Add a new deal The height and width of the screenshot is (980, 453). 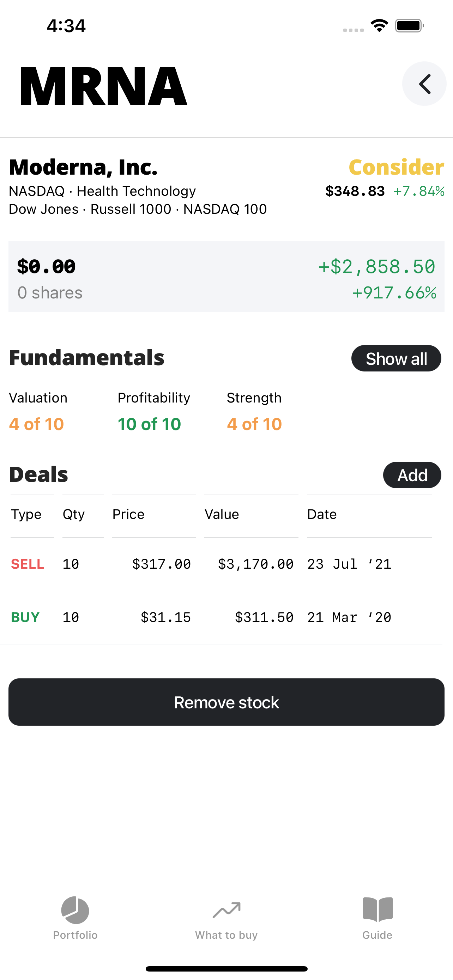coord(412,475)
